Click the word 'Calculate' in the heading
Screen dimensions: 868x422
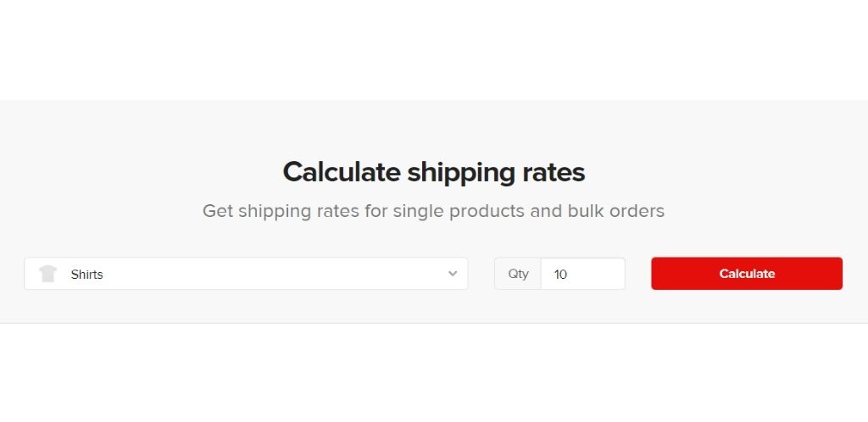click(342, 171)
